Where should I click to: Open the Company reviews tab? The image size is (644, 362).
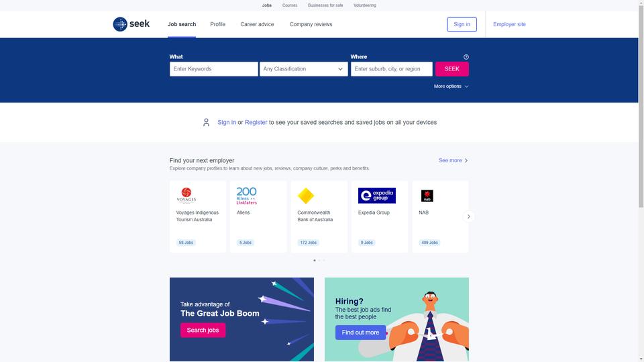click(311, 24)
